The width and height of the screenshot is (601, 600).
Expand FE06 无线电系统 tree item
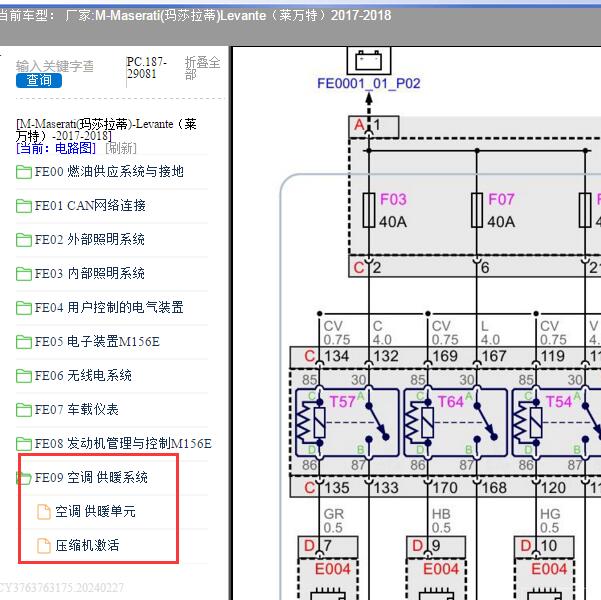(83, 375)
